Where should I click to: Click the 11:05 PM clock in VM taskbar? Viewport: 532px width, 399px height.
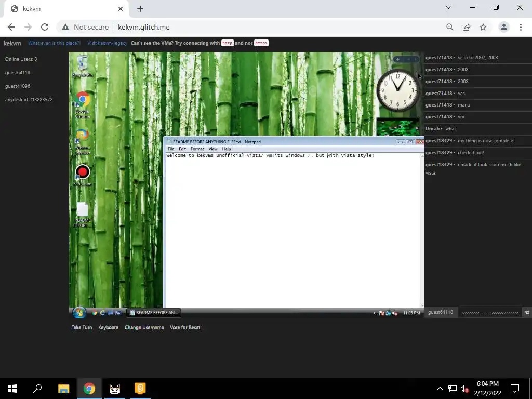pyautogui.click(x=411, y=313)
